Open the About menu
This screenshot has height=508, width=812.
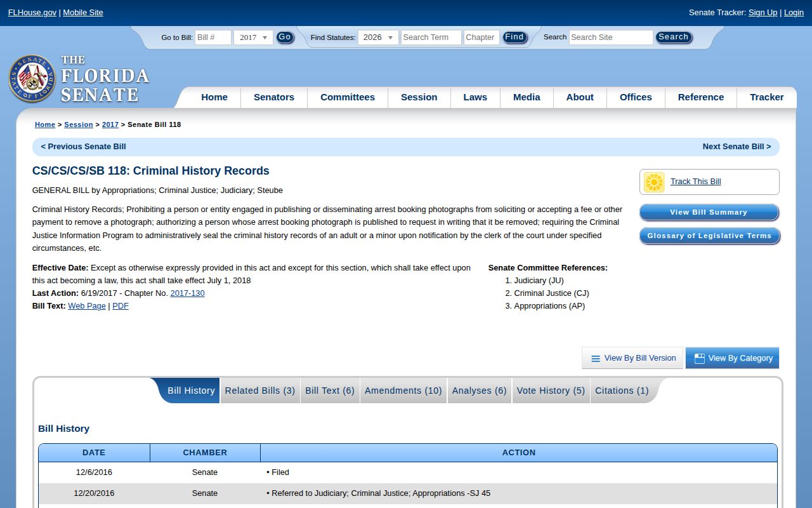pyautogui.click(x=580, y=97)
